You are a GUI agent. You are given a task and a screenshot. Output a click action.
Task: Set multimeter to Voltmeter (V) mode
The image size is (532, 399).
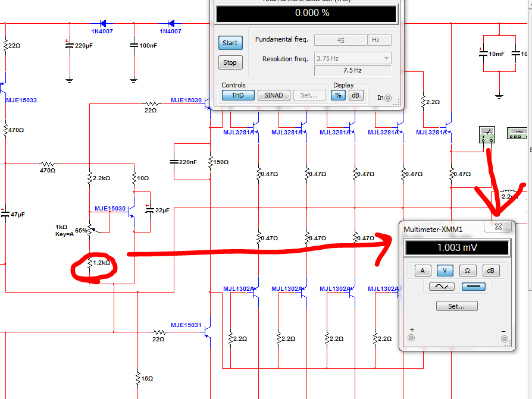(x=445, y=271)
